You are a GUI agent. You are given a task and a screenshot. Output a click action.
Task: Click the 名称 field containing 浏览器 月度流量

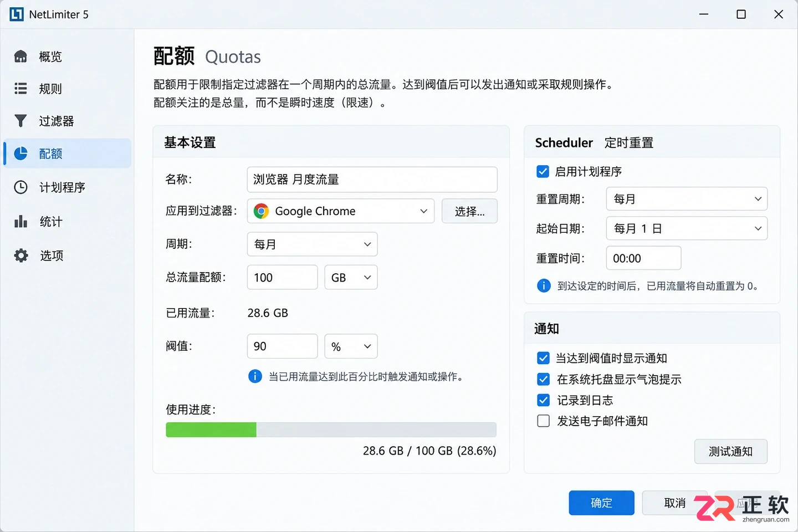[x=372, y=180]
